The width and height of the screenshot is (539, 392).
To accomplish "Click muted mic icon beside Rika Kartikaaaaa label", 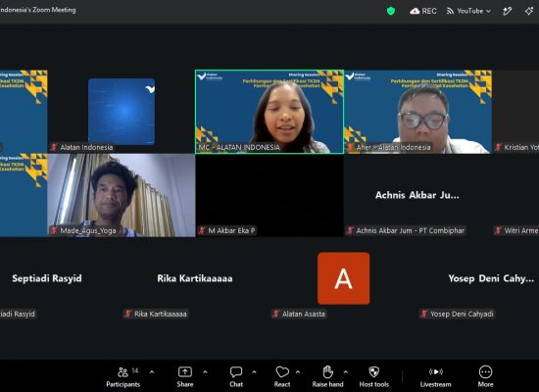I will pyautogui.click(x=127, y=314).
